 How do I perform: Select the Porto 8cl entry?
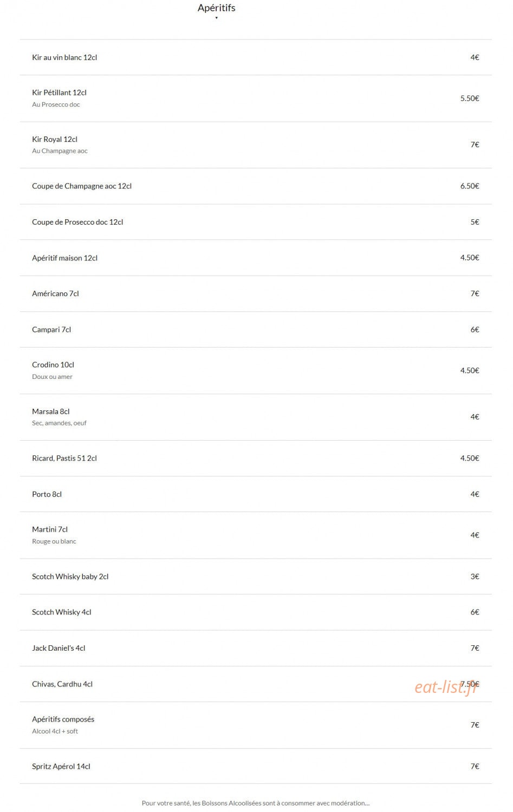pos(256,494)
